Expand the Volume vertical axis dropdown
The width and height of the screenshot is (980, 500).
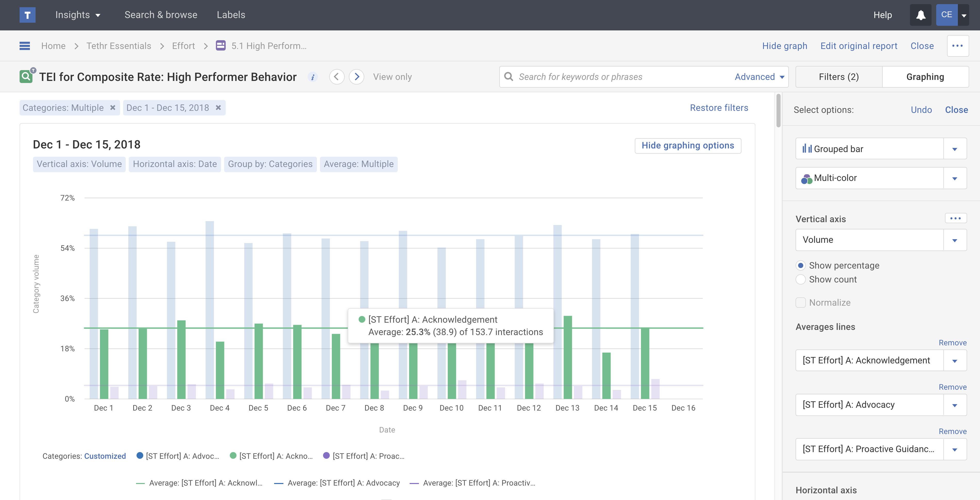pyautogui.click(x=954, y=240)
